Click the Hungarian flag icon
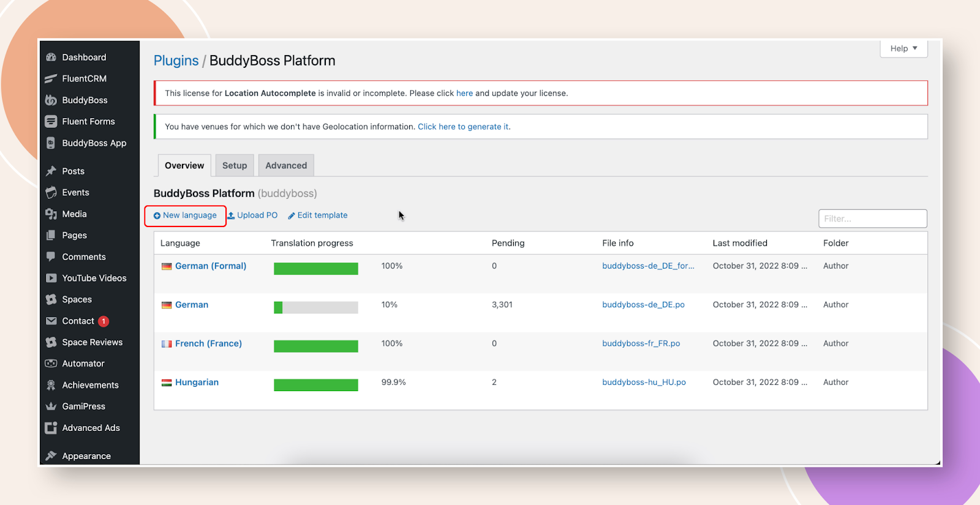980x505 pixels. [167, 383]
